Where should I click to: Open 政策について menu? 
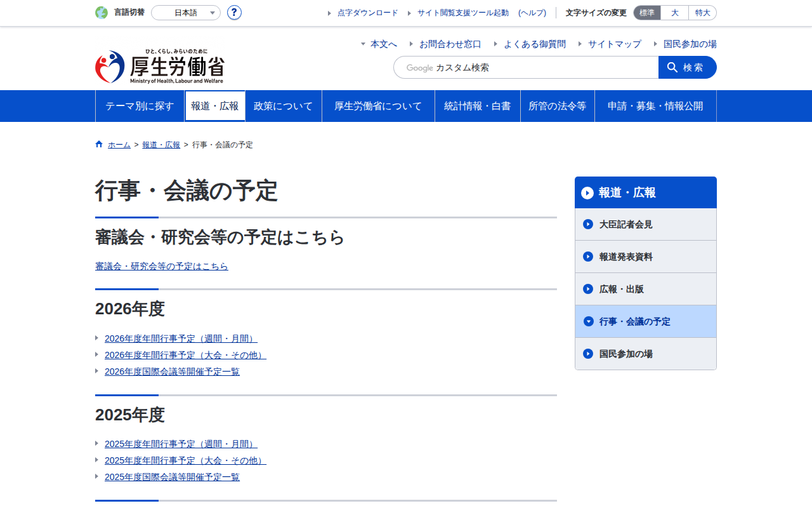(284, 106)
